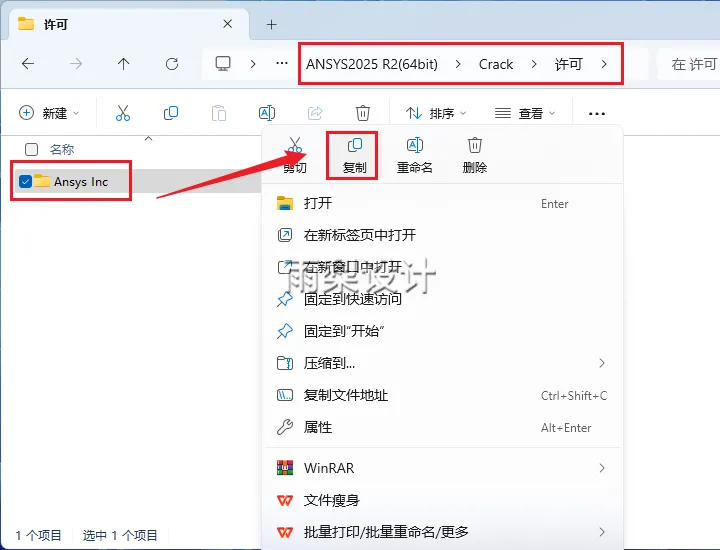This screenshot has height=550, width=720.
Task: Toggle the select-all checkbox beside 名称
Action: point(31,149)
